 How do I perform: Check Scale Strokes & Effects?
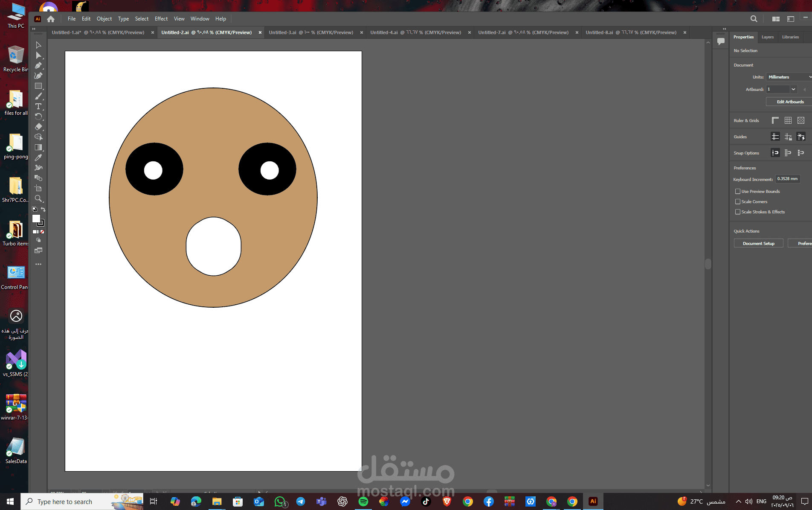point(737,212)
